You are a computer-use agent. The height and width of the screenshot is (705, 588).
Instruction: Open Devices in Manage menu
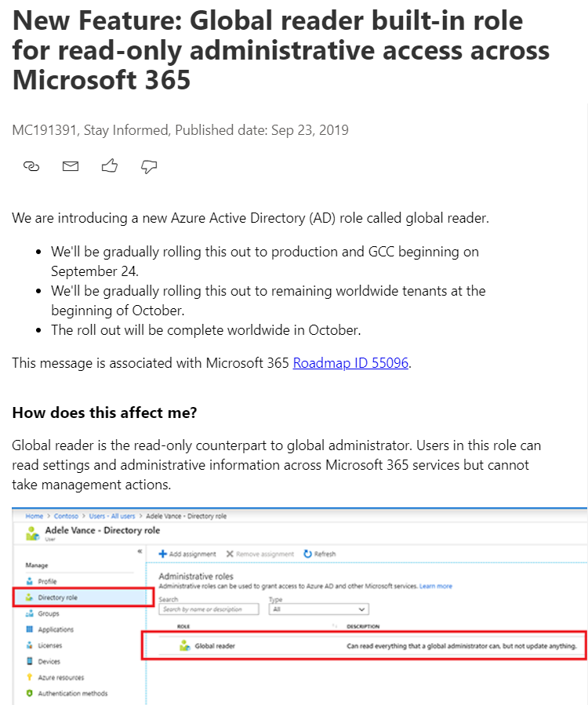pos(49,661)
